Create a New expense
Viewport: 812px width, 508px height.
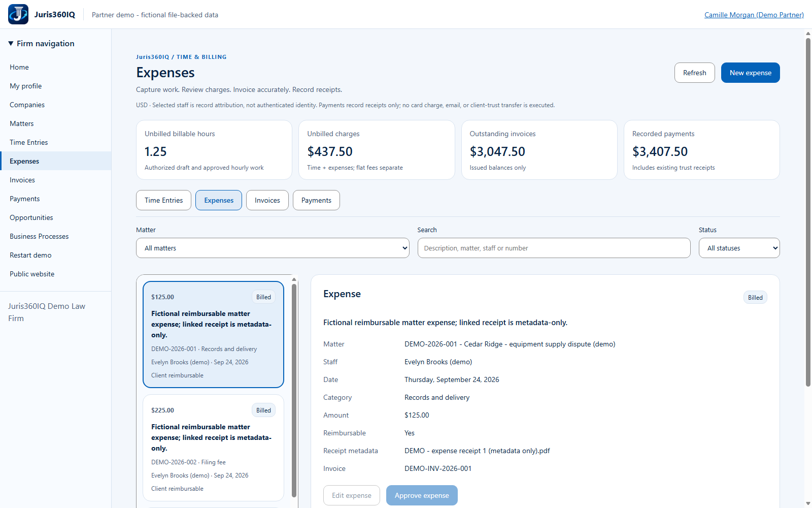click(750, 73)
